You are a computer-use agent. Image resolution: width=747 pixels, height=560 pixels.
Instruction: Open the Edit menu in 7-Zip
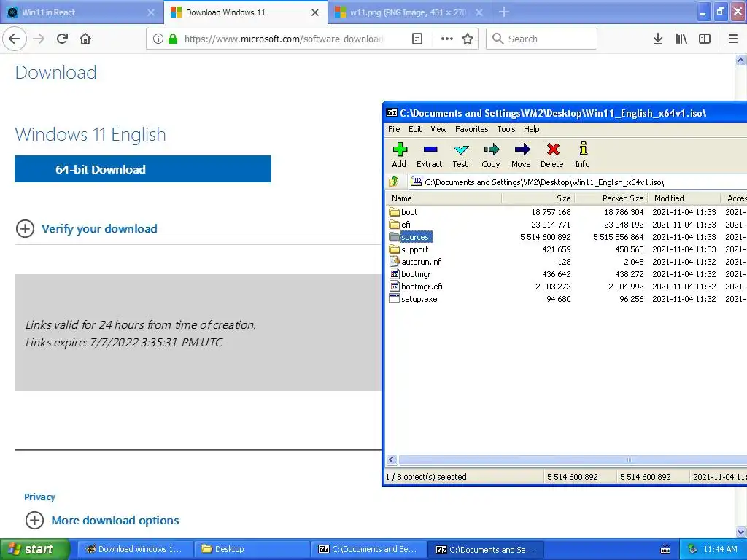[415, 129]
